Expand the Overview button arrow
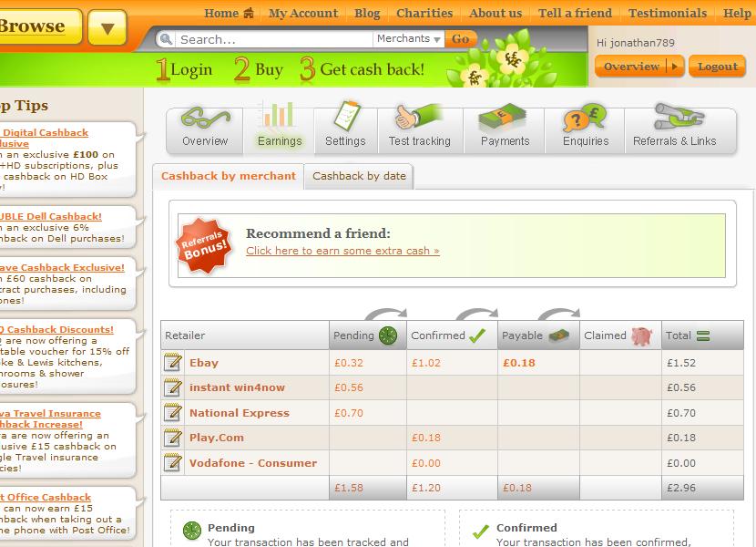Screen dimensions: 756x547 (x=674, y=67)
